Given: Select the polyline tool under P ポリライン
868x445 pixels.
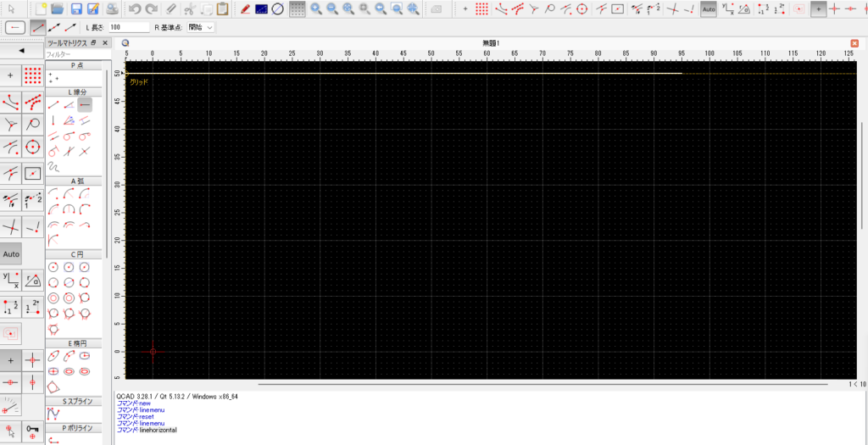Looking at the screenshot, I should pos(53,439).
